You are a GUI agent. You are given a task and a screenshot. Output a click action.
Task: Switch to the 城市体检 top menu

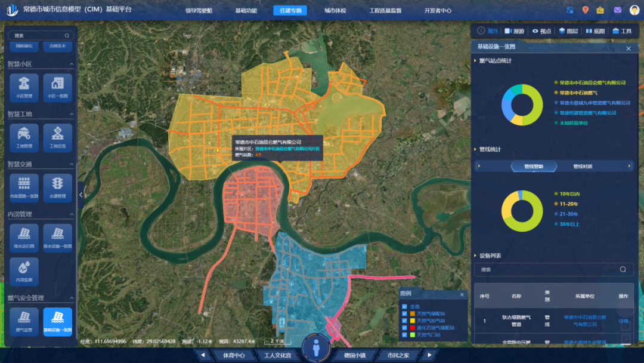point(335,11)
